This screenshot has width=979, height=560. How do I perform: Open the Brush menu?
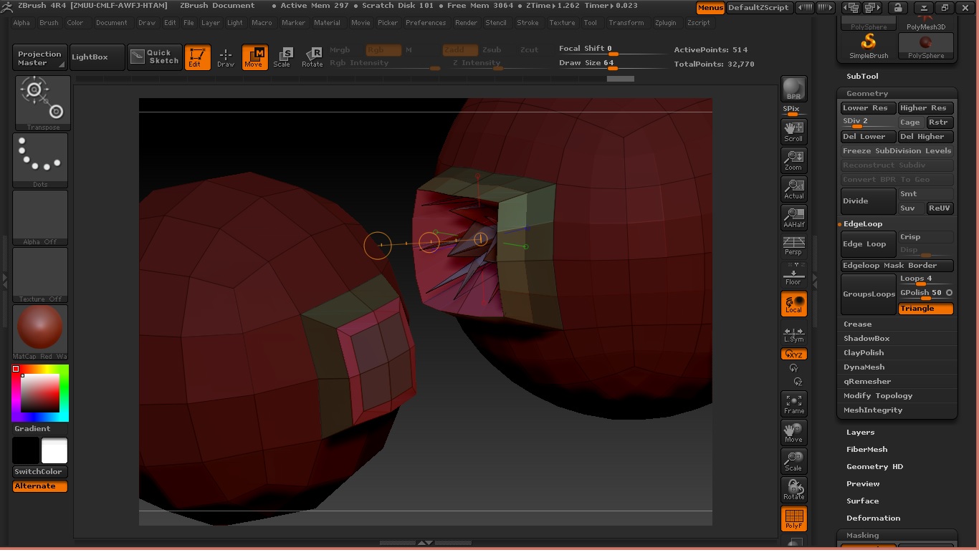coord(49,23)
